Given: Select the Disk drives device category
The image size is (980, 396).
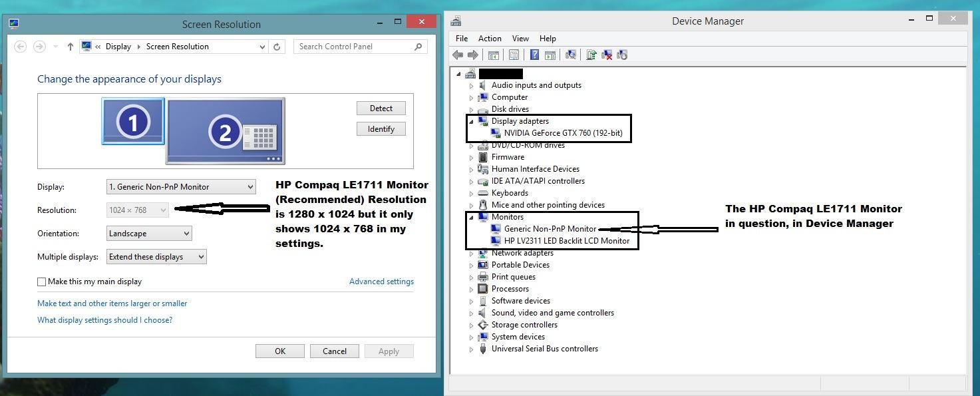Looking at the screenshot, I should [510, 109].
